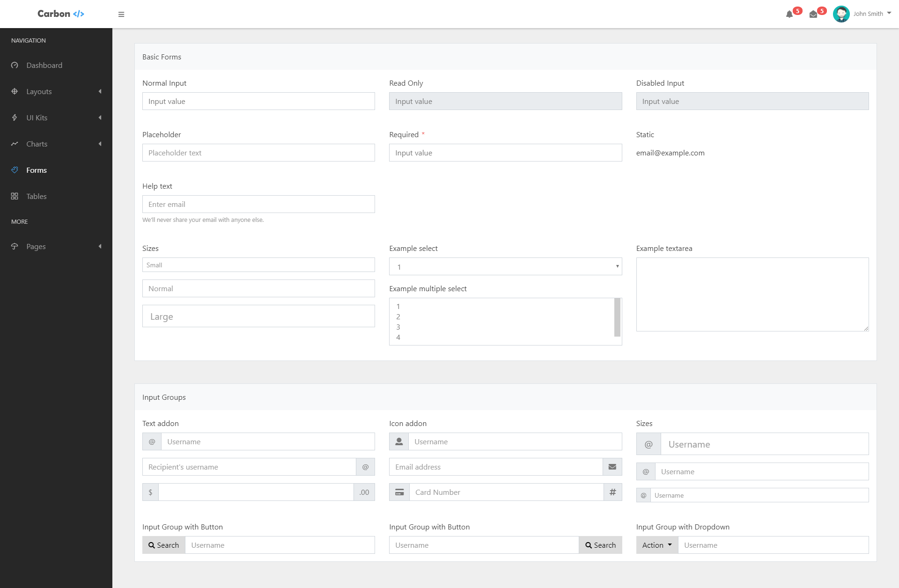Click the Dashboard gauge icon in the sidebar

click(x=15, y=66)
